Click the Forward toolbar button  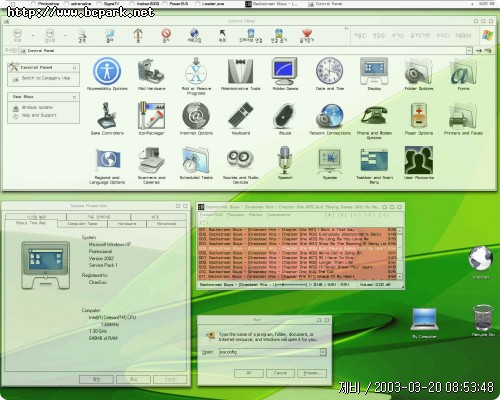pos(49,35)
